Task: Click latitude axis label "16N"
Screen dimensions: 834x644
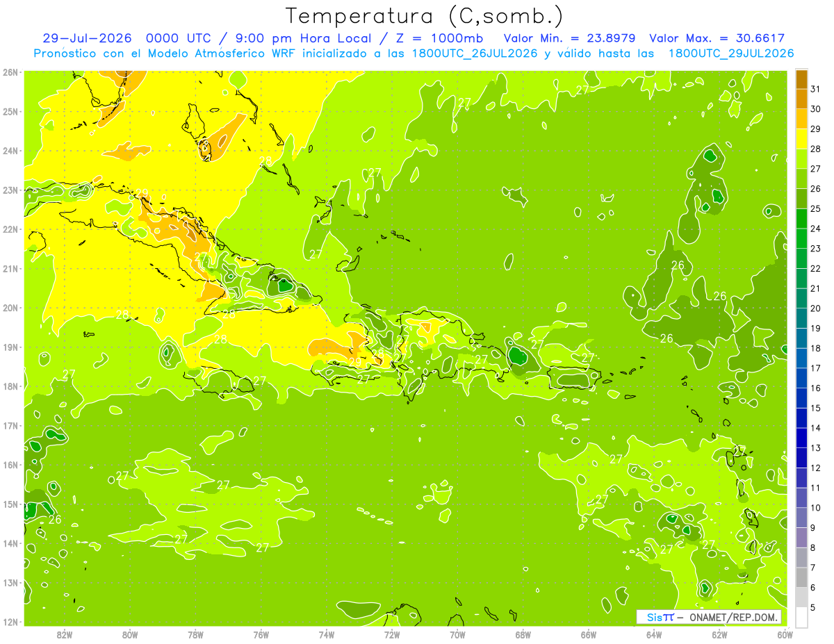Action: point(10,465)
